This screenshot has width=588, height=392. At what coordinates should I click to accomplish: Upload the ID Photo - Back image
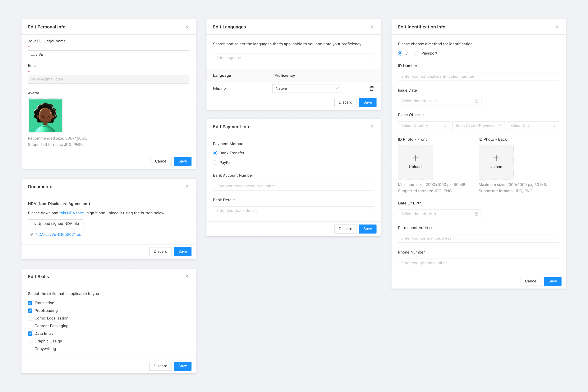tap(496, 162)
